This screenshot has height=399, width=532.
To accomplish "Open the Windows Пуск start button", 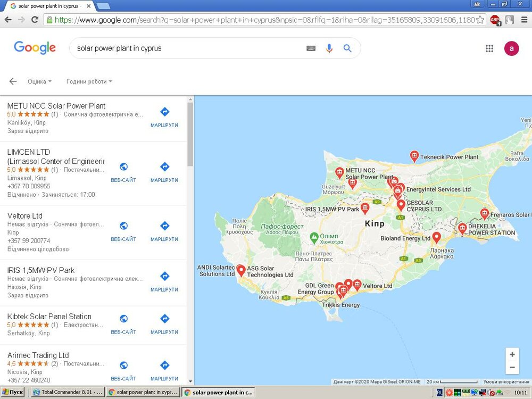I will (x=13, y=392).
